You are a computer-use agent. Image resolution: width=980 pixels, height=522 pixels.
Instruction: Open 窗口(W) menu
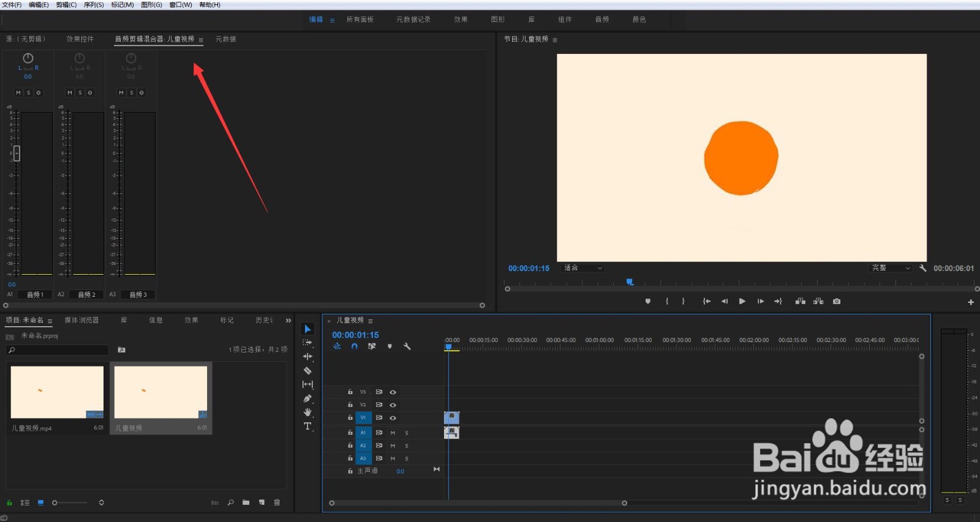coord(181,5)
